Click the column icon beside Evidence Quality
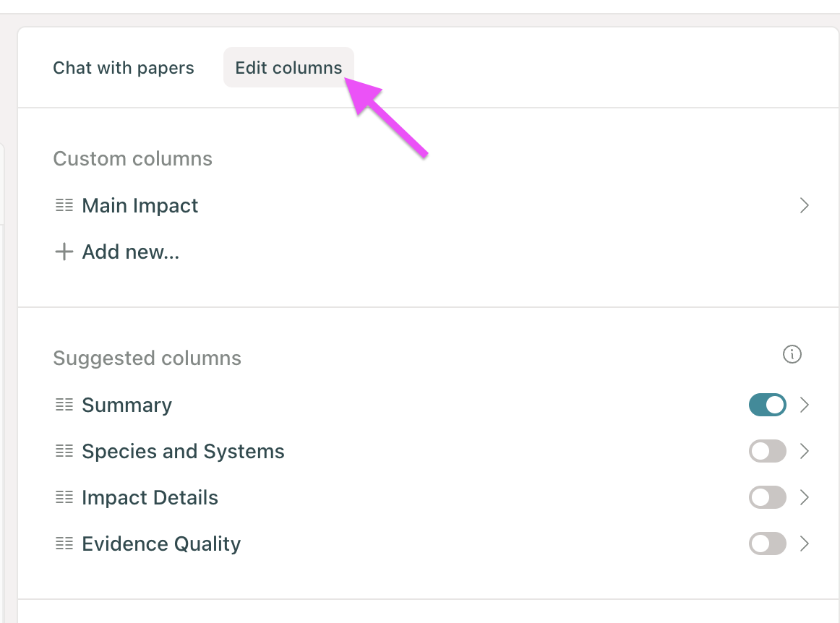This screenshot has height=623, width=840. coord(64,544)
